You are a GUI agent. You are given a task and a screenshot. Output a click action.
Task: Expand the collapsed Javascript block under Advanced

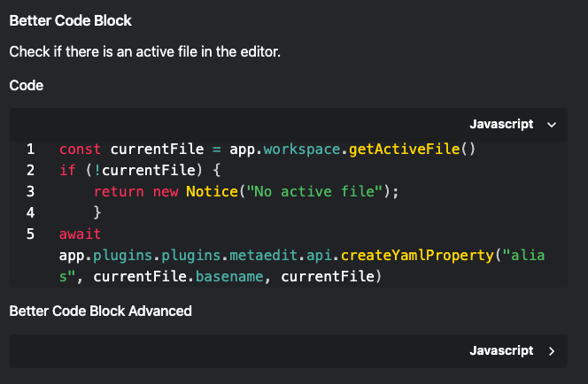(x=552, y=351)
